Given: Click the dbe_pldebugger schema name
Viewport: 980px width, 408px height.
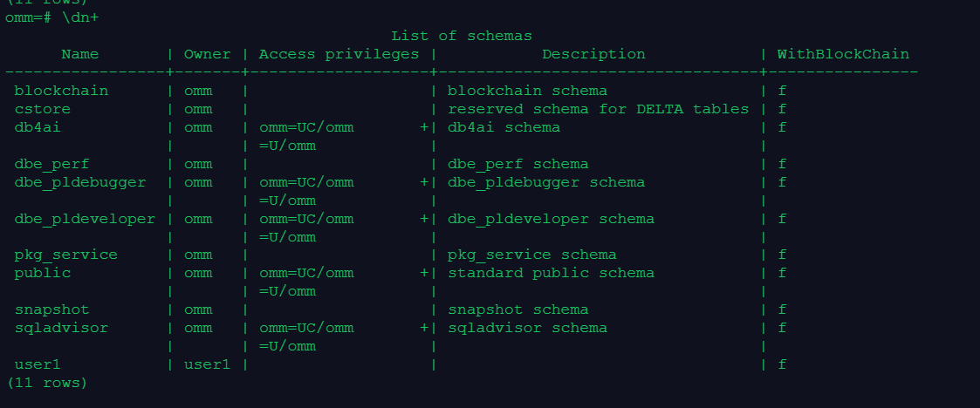Looking at the screenshot, I should tap(80, 182).
